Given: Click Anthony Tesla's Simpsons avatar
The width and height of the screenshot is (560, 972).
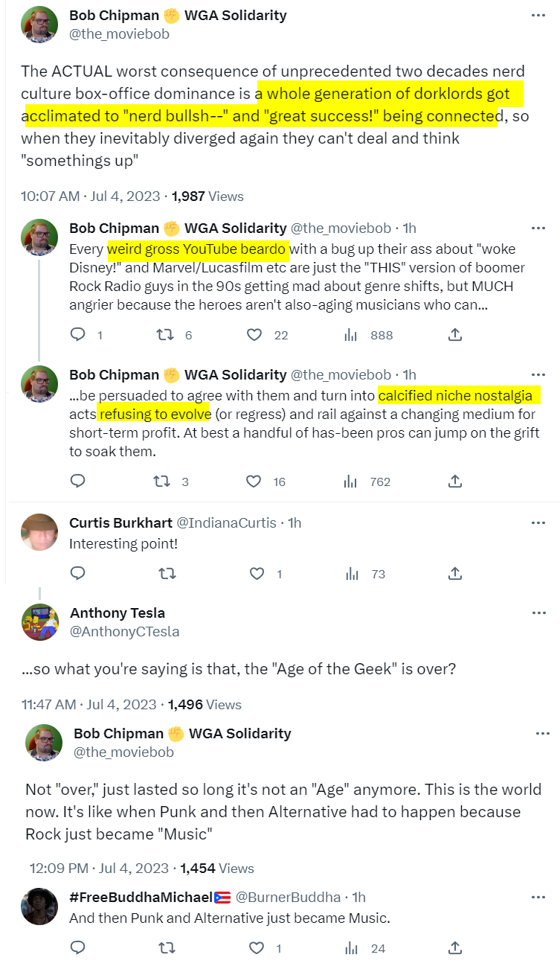Looking at the screenshot, I should 40,622.
